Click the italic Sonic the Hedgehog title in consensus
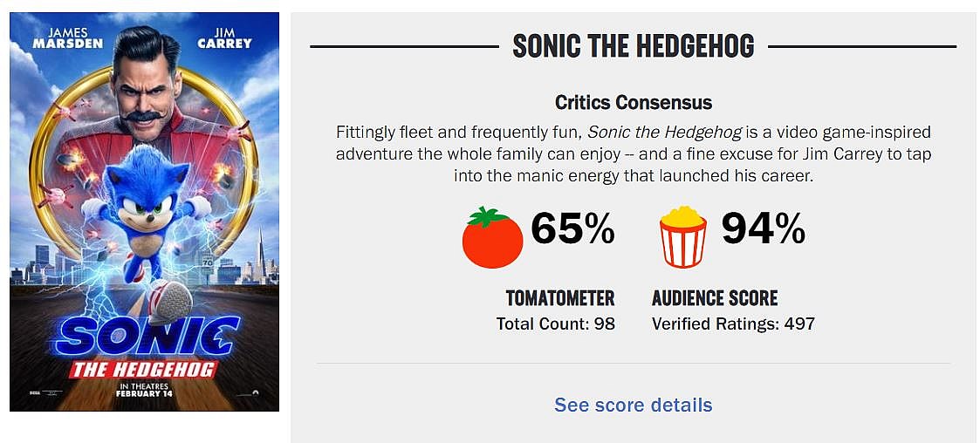 tap(664, 133)
